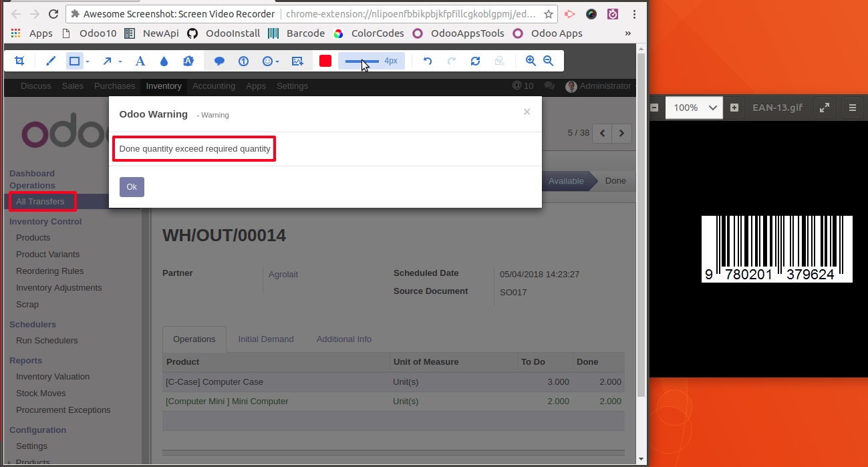Image resolution: width=868 pixels, height=467 pixels.
Task: Select the pen drawing tool
Action: pos(51,61)
